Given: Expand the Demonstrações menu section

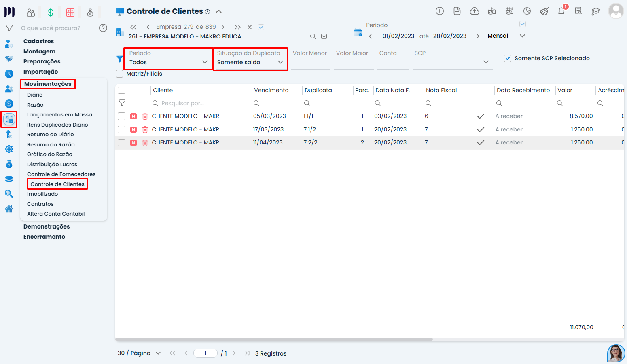Looking at the screenshot, I should [47, 226].
